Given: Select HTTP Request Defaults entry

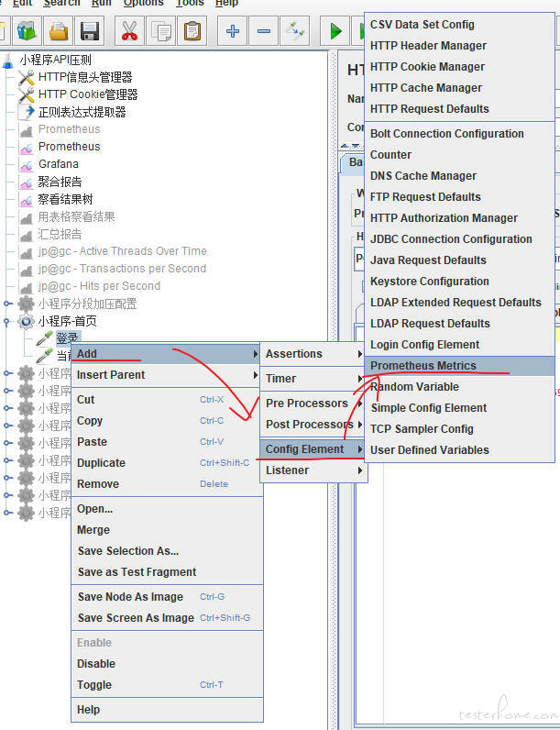Looking at the screenshot, I should (459, 109).
